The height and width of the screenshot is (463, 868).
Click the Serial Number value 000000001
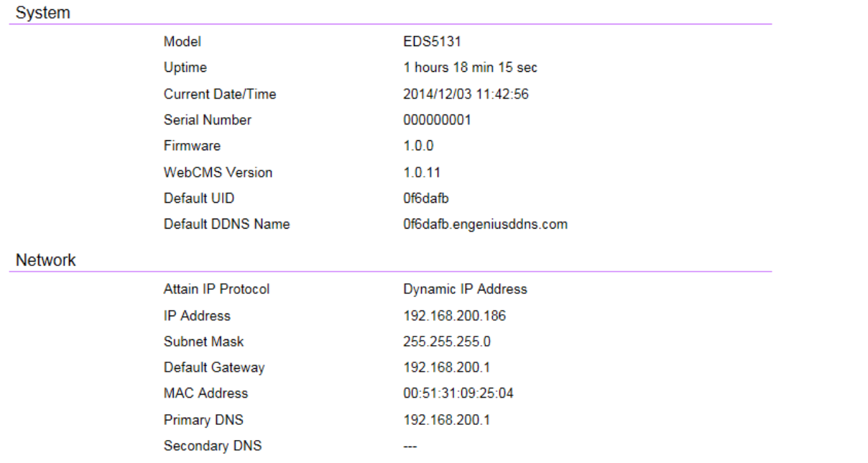(x=437, y=120)
